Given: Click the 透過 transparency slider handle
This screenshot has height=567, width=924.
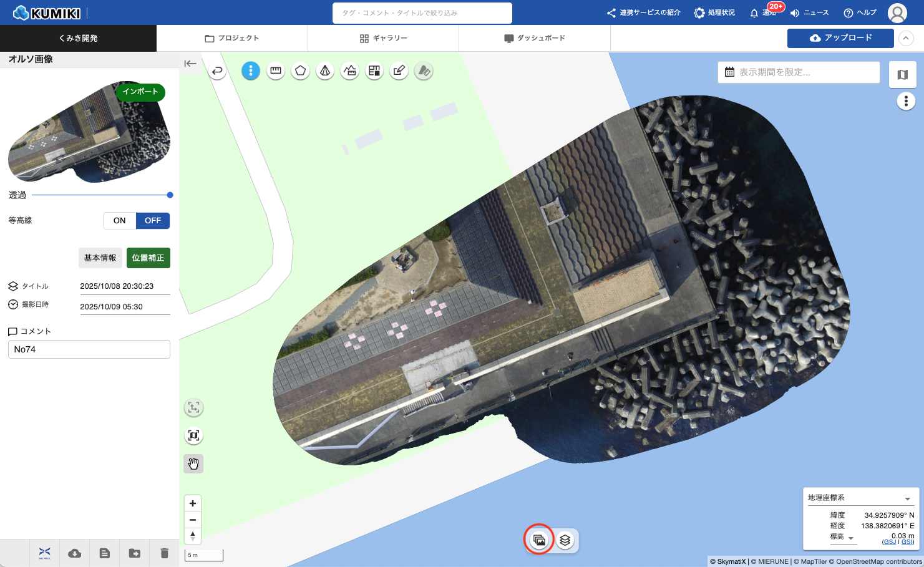Looking at the screenshot, I should click(x=170, y=195).
